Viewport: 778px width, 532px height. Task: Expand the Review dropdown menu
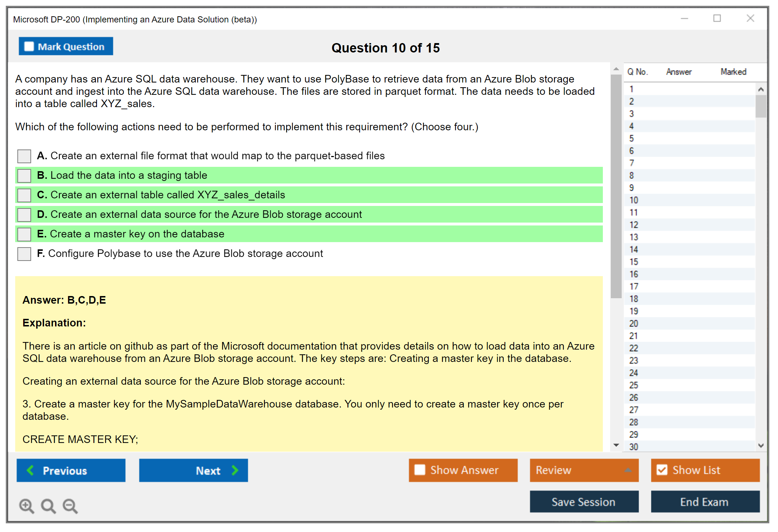[628, 470]
